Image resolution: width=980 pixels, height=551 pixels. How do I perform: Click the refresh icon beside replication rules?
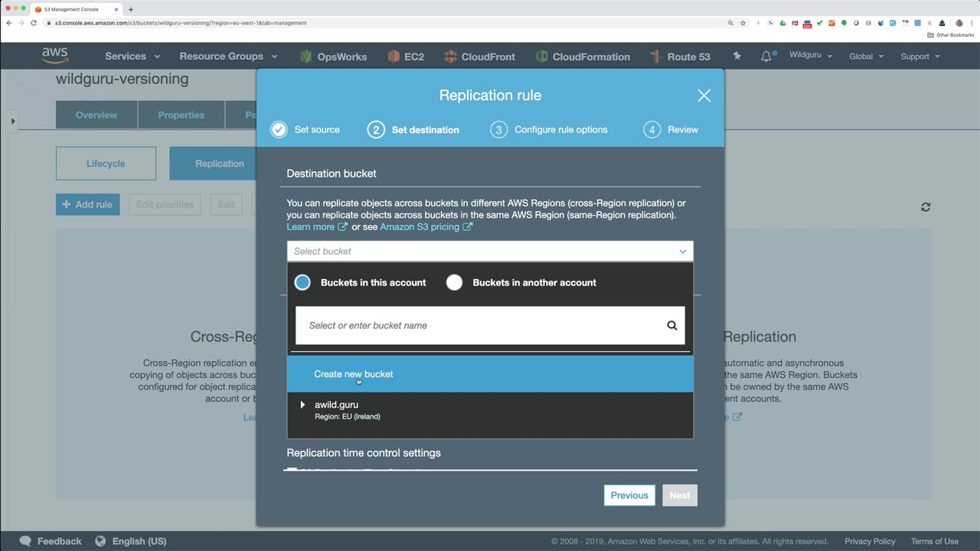tap(926, 207)
